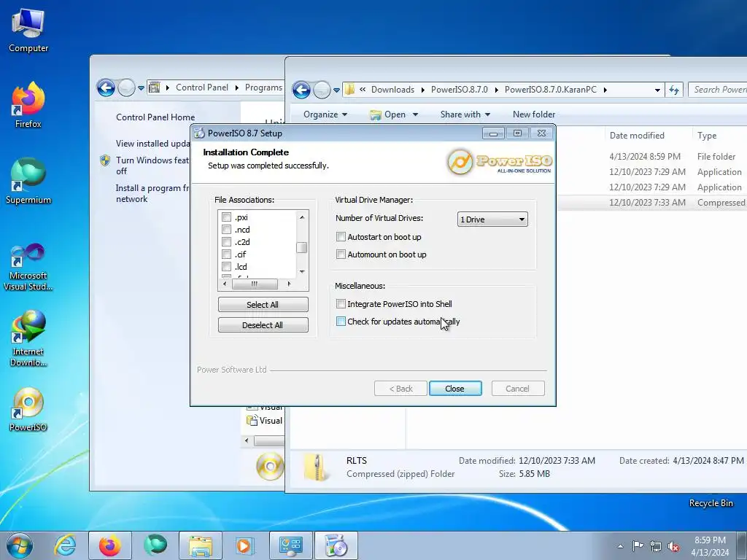The image size is (747, 560).
Task: Click Install a program from the network
Action: 152,193
